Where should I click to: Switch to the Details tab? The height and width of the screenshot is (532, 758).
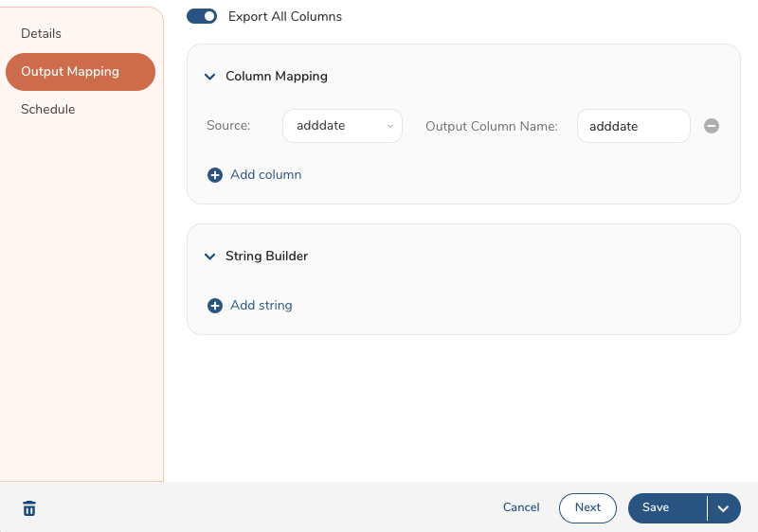click(41, 34)
